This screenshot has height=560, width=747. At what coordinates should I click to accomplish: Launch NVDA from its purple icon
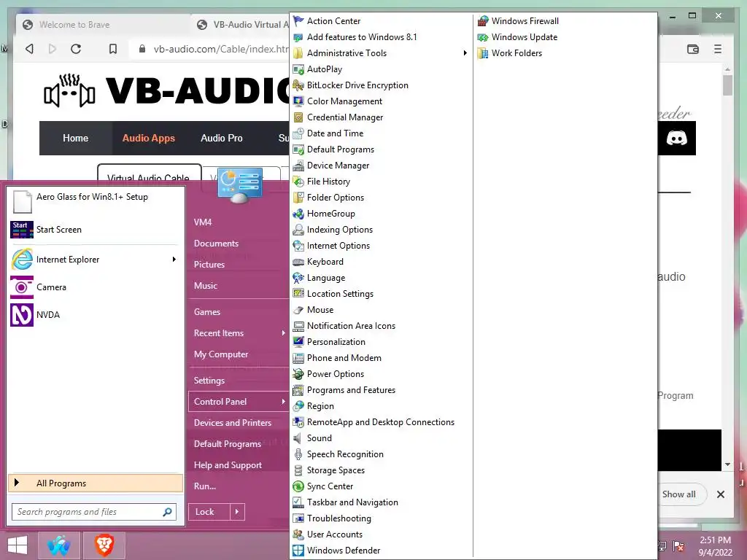tap(22, 315)
